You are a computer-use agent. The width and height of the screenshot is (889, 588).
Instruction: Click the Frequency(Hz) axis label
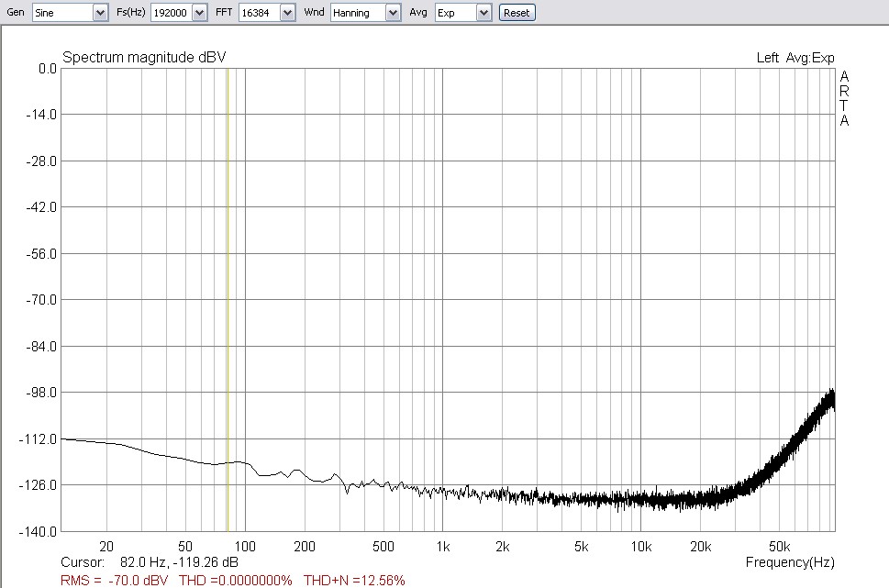[790, 562]
